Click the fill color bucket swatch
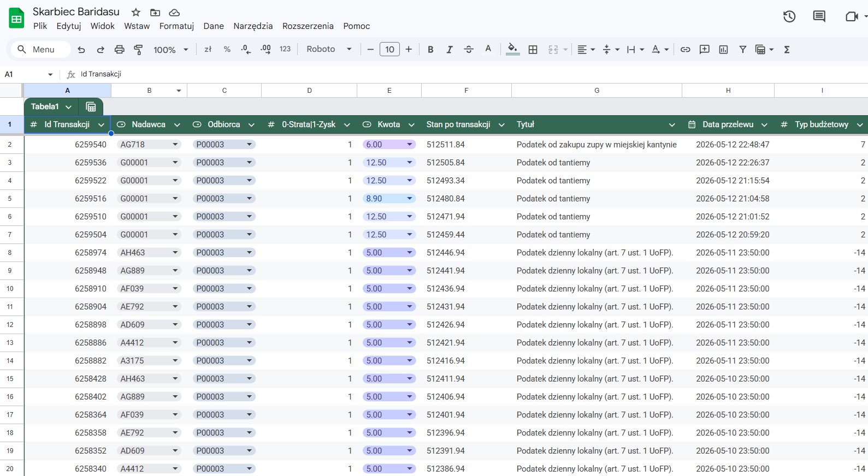This screenshot has width=868, height=476. tap(512, 50)
